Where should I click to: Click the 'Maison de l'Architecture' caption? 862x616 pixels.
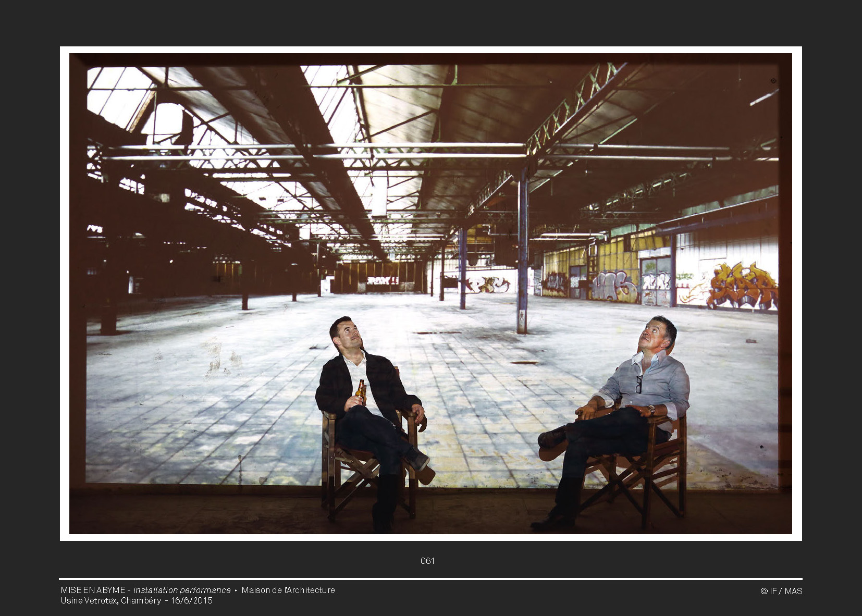pyautogui.click(x=288, y=590)
